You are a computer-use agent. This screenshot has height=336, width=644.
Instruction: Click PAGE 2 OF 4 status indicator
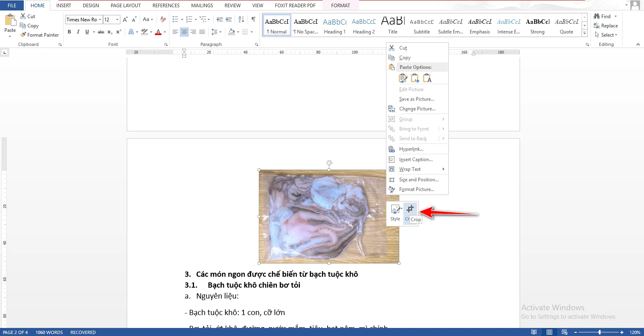click(x=15, y=332)
